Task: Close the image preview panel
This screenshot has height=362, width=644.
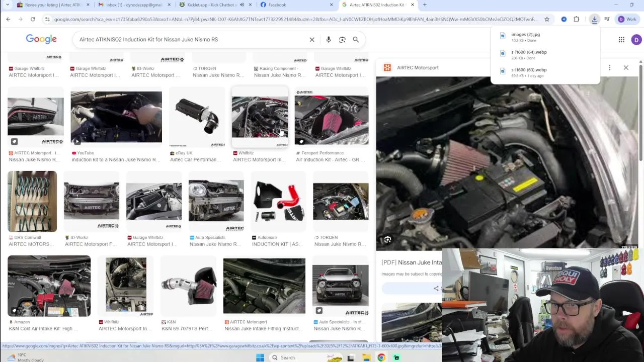Action: (626, 67)
